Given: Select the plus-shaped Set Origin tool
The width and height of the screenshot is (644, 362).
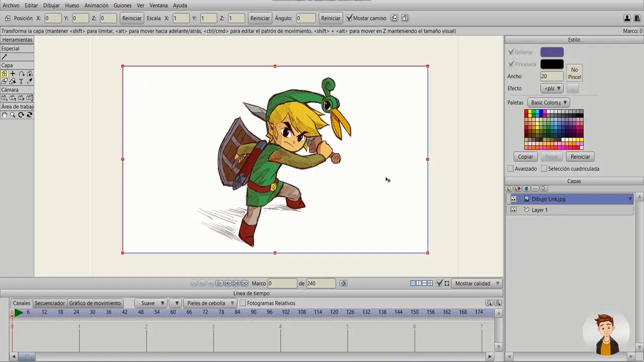Looking at the screenshot, I should pyautogui.click(x=13, y=73).
